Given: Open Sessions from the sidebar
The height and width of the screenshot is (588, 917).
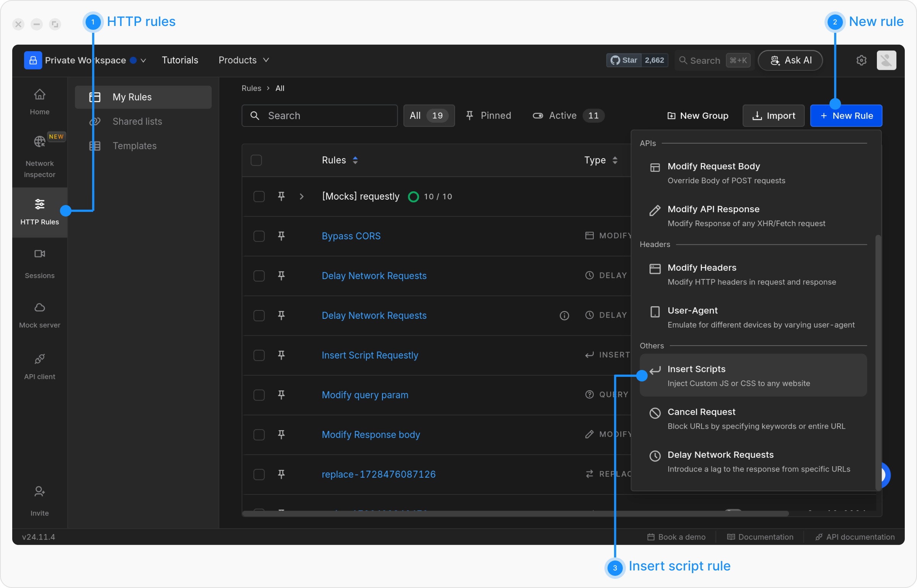Looking at the screenshot, I should [39, 254].
